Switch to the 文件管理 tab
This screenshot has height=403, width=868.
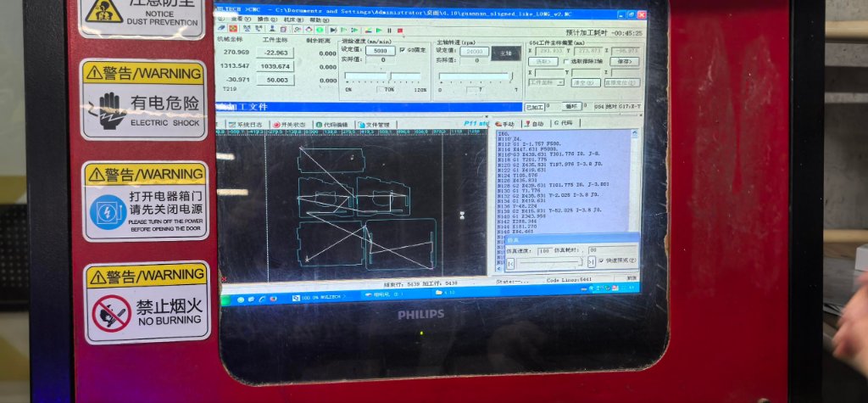(x=374, y=125)
